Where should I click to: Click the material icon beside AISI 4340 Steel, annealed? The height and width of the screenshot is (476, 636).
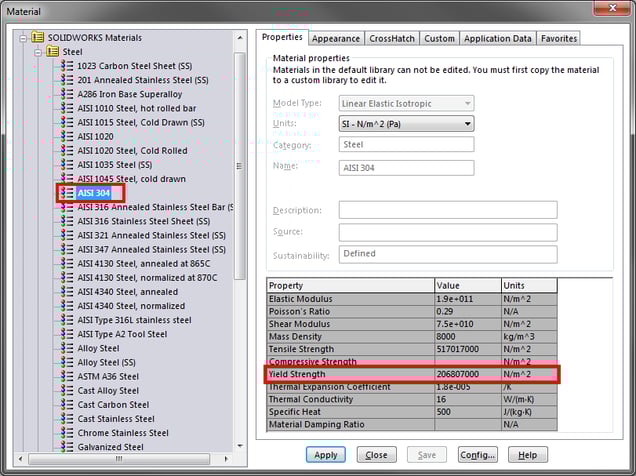pyautogui.click(x=67, y=292)
